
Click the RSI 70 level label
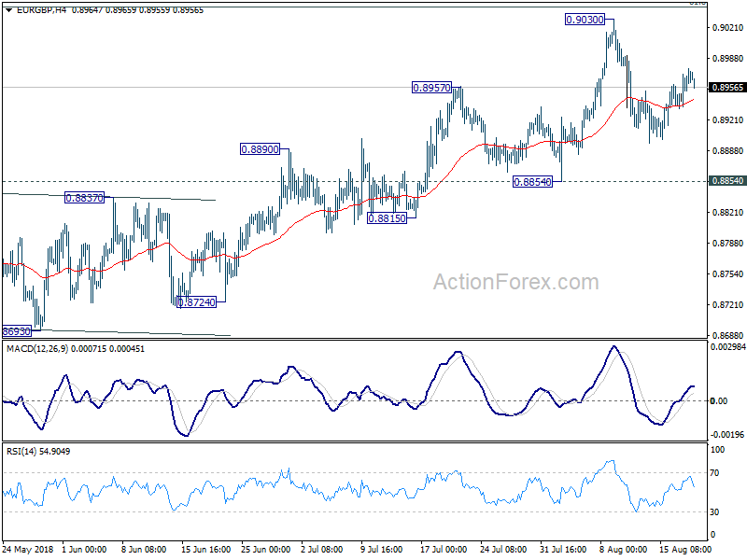pyautogui.click(x=714, y=473)
